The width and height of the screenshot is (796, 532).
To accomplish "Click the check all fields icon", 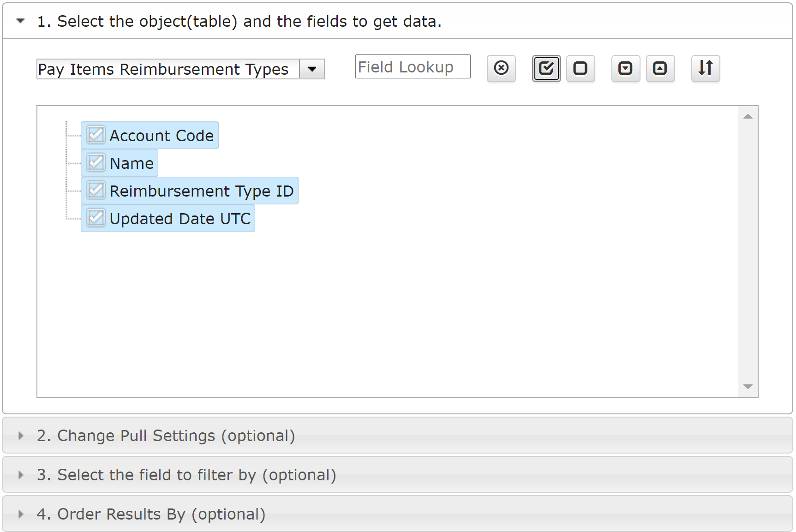I will tap(546, 68).
